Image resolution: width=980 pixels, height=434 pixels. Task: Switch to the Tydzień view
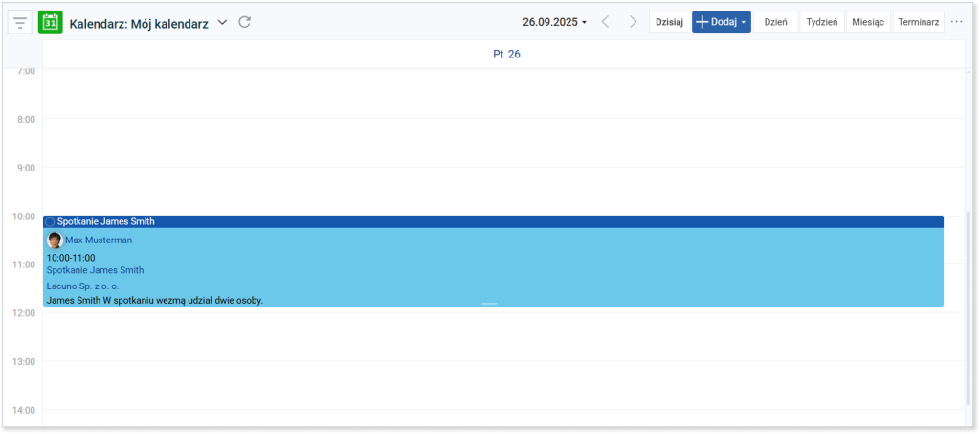[x=822, y=22]
